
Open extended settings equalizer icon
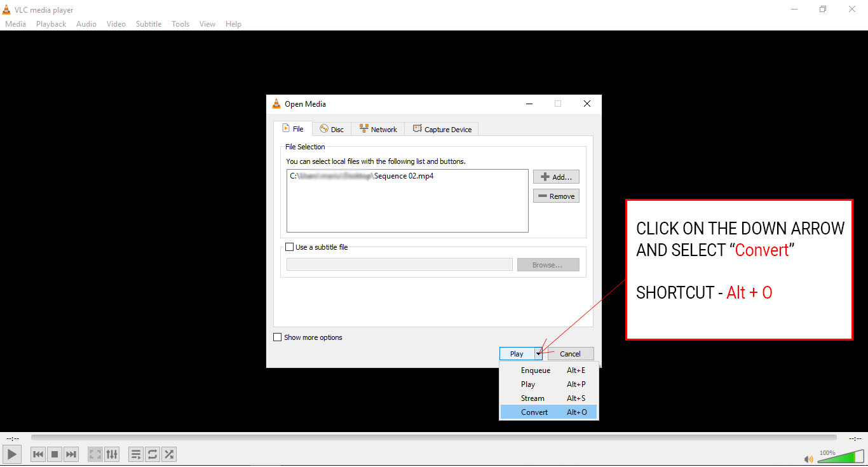tap(112, 454)
